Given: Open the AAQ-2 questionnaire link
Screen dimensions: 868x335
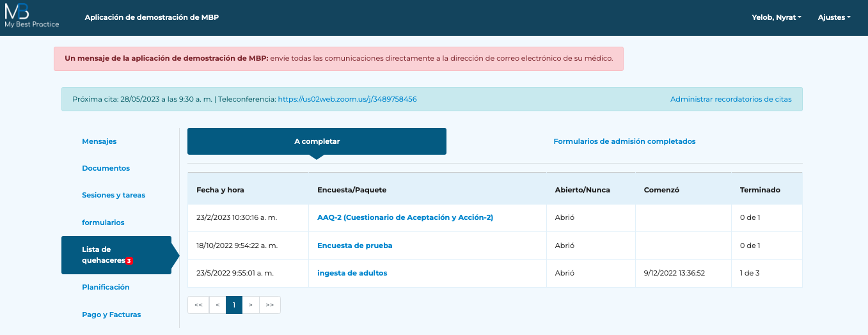Looking at the screenshot, I should (x=405, y=217).
